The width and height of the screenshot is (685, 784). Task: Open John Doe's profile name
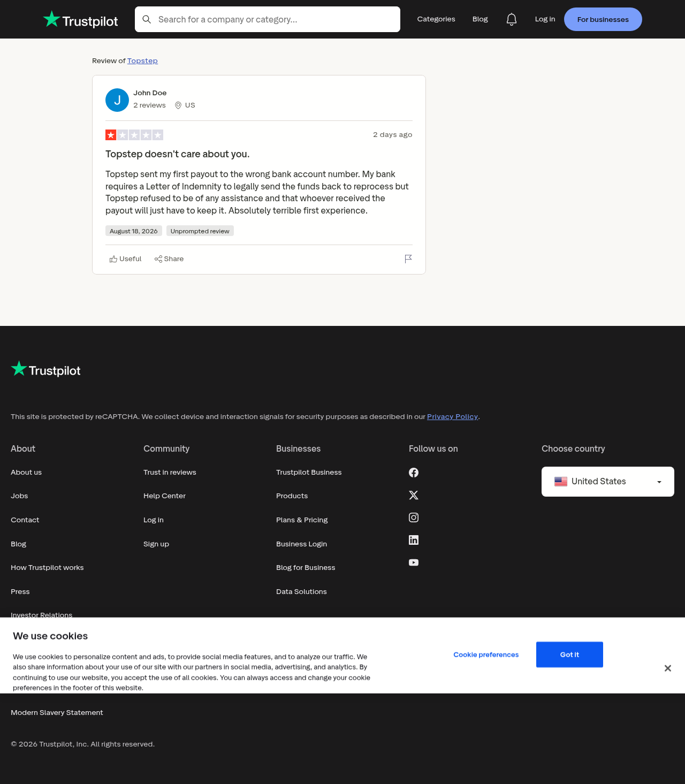(150, 93)
